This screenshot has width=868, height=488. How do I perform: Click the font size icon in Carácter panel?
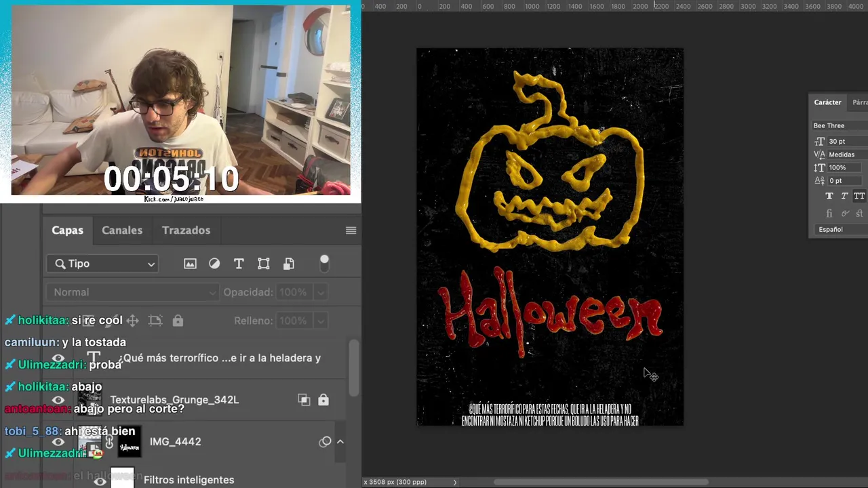(819, 141)
